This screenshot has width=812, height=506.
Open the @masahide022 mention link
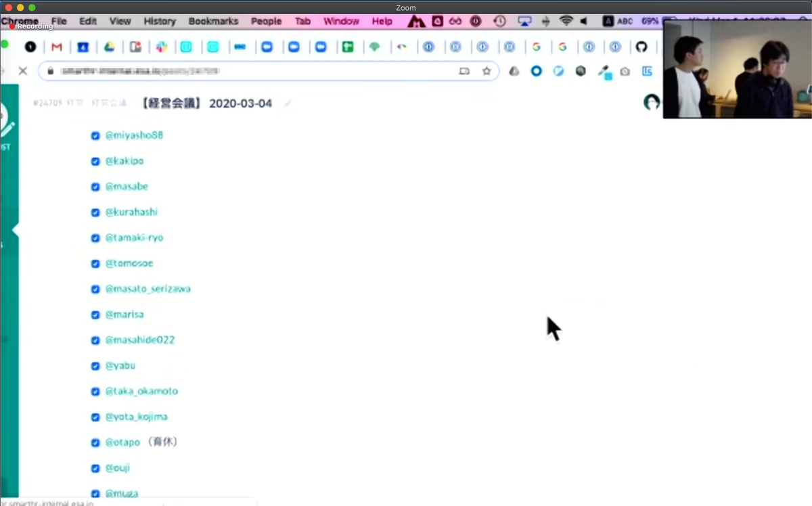140,340
